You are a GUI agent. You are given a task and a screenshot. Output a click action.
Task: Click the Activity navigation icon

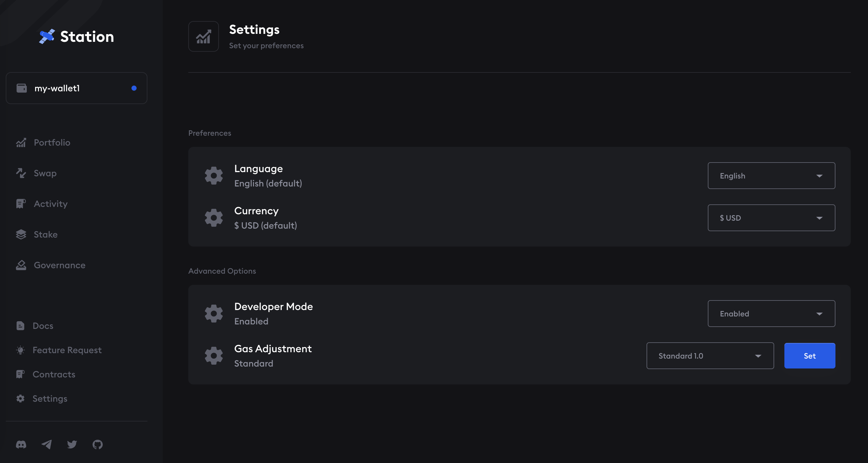(x=21, y=203)
